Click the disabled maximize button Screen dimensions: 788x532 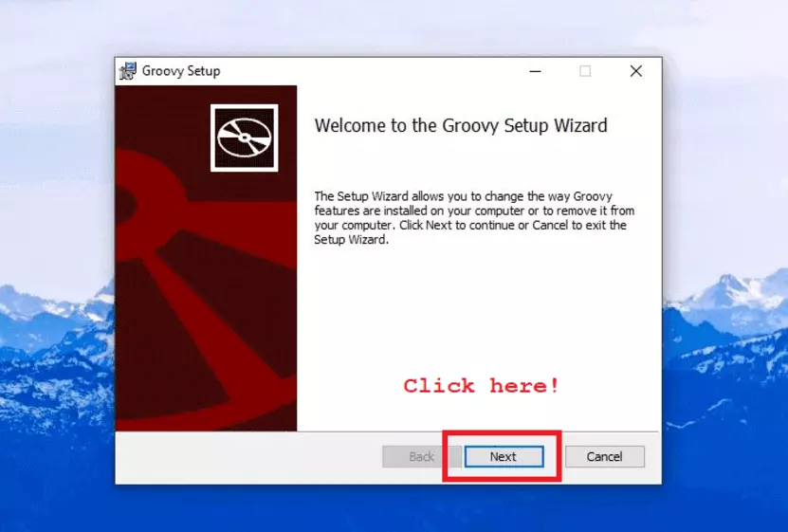tap(585, 71)
